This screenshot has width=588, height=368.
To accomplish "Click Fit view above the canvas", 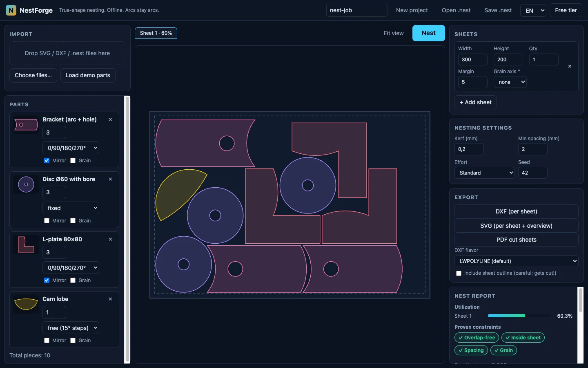I will (x=394, y=33).
